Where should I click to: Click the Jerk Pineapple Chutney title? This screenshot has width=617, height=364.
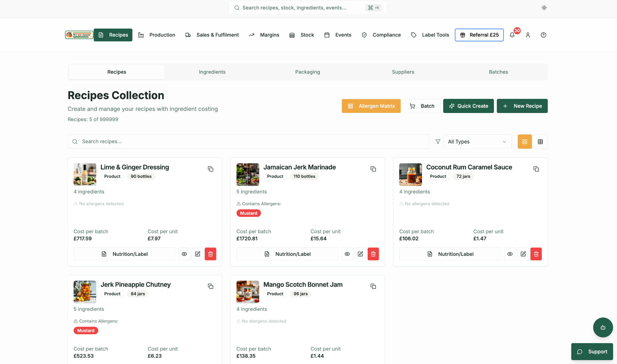(136, 285)
